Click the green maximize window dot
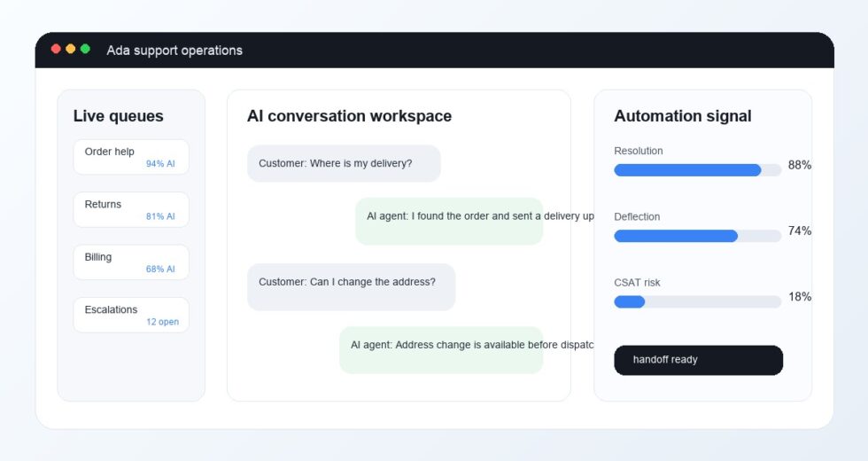Image resolution: width=868 pixels, height=461 pixels. coord(85,49)
